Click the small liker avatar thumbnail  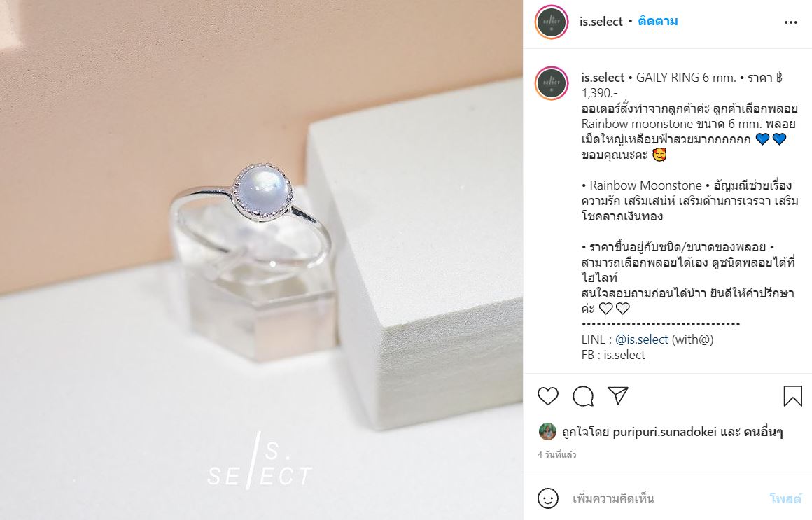point(547,431)
